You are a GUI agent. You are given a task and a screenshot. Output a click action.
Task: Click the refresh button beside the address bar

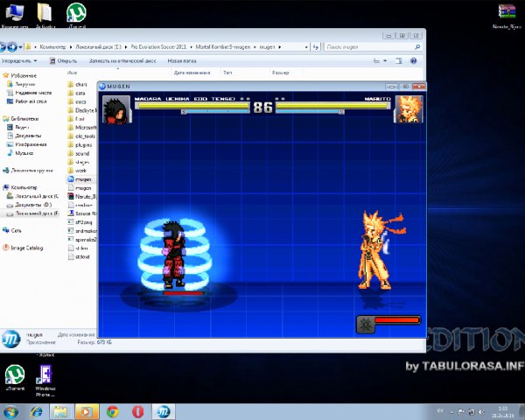tap(315, 47)
